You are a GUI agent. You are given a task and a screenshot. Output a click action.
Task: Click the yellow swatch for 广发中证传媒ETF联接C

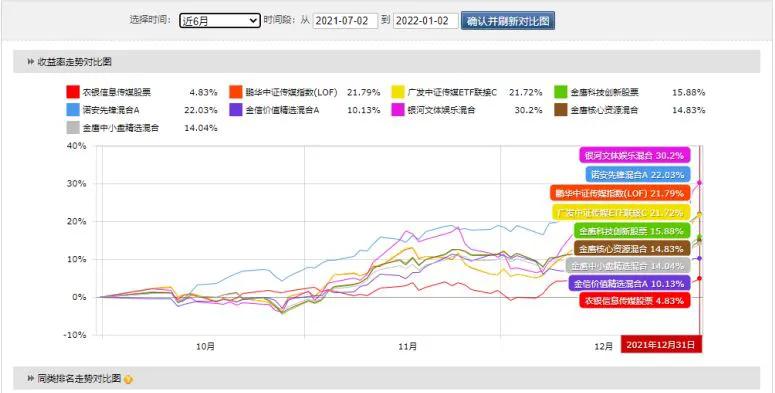click(x=398, y=92)
